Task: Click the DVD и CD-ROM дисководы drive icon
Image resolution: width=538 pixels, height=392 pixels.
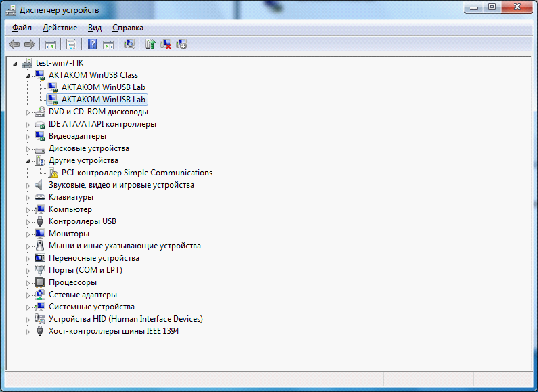Action: [x=40, y=112]
